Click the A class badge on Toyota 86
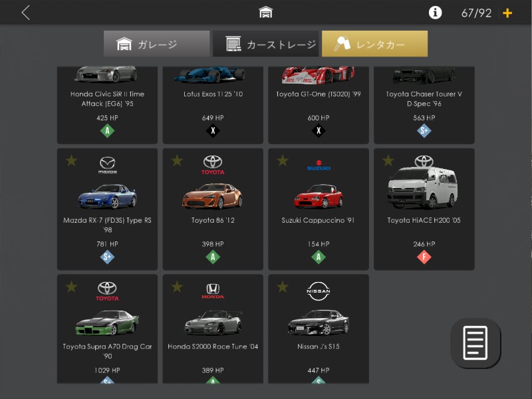532x399 pixels. click(x=213, y=257)
